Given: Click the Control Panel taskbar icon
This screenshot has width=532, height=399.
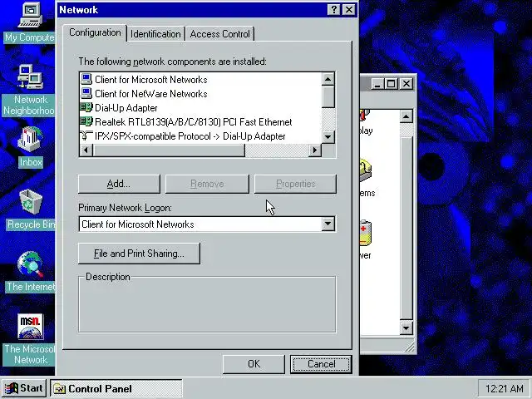Looking at the screenshot, I should (59, 388).
